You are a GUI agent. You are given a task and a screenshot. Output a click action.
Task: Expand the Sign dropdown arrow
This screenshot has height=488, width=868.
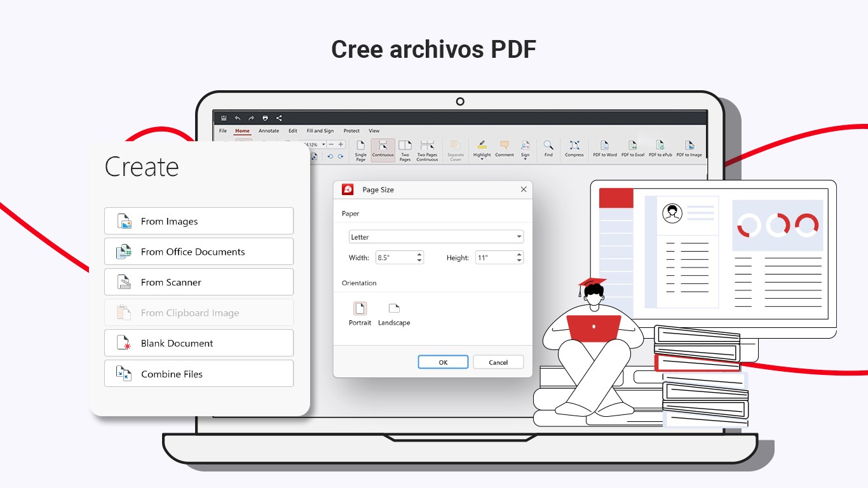click(x=526, y=159)
